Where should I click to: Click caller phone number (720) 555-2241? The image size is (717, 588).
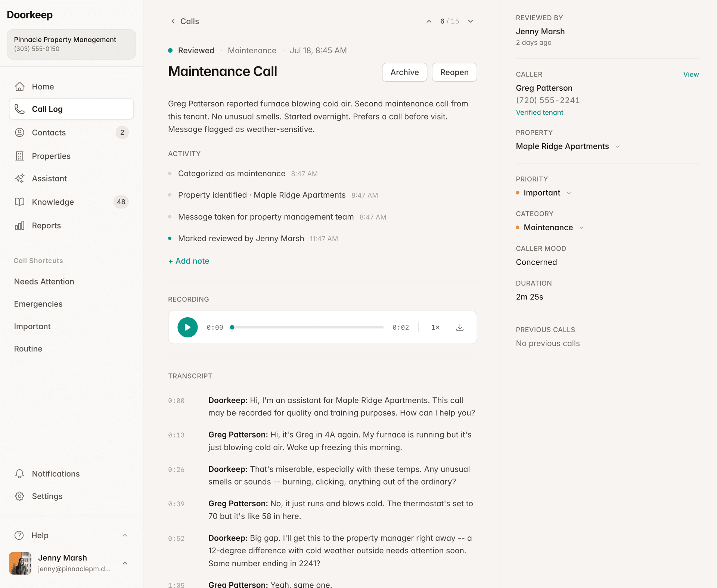(548, 100)
